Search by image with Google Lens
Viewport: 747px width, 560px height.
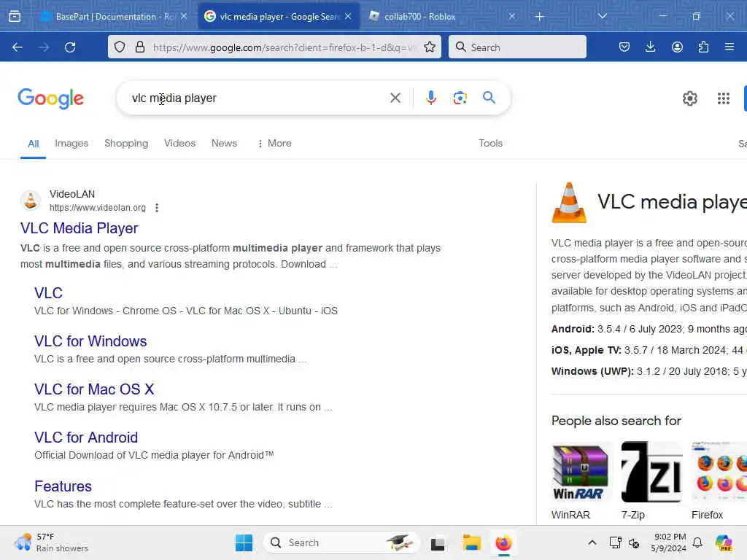click(460, 98)
